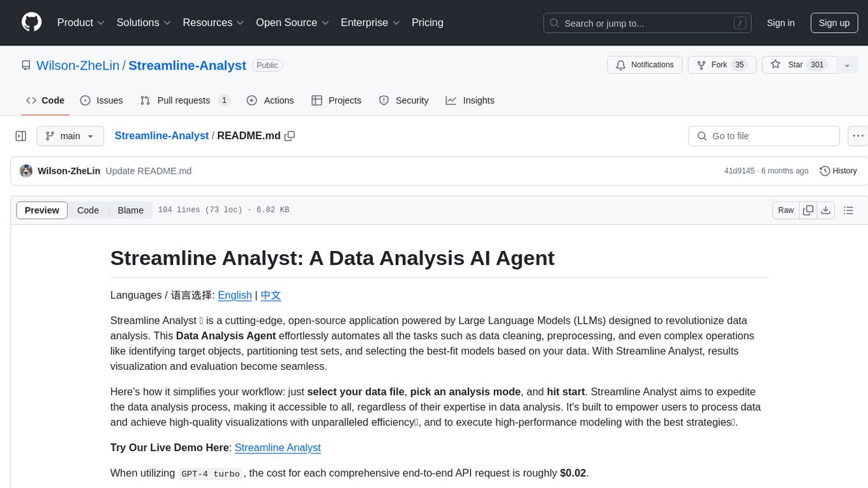Open the README outline list
Image resolution: width=868 pixels, height=488 pixels.
tap(848, 210)
